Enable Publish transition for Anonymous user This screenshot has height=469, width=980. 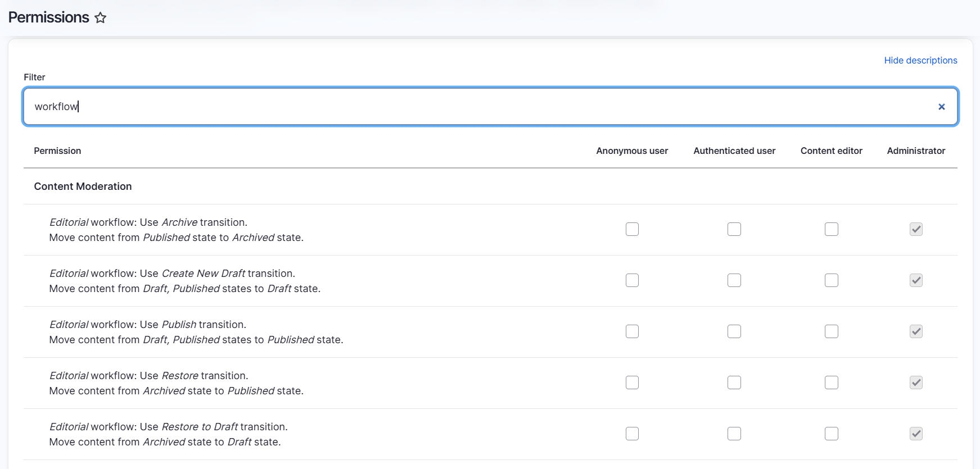tap(632, 331)
